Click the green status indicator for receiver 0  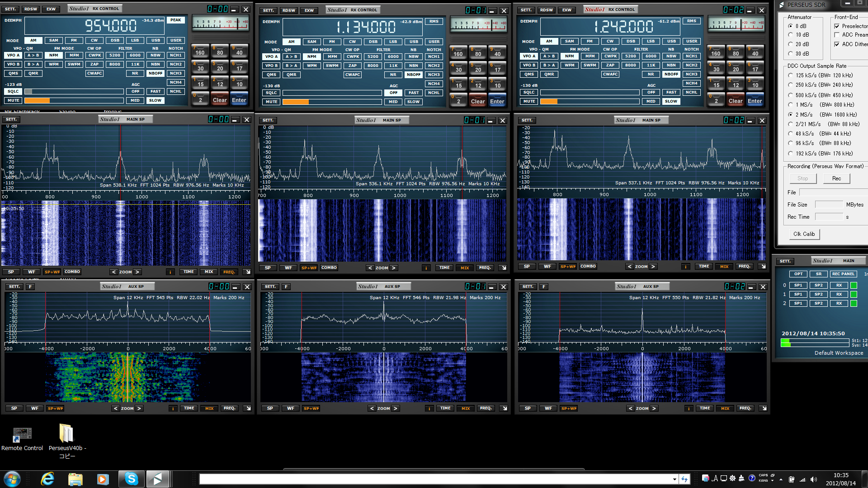point(854,286)
